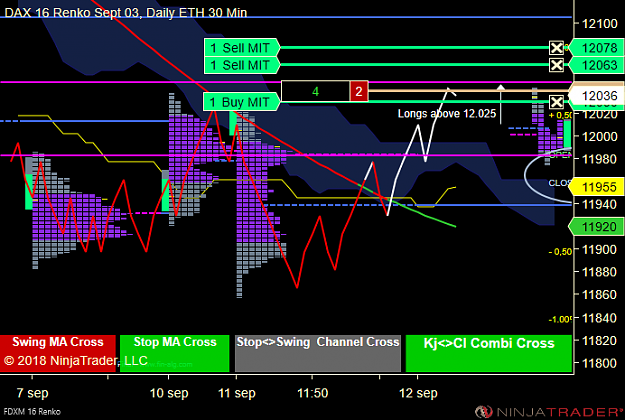Click the 11:50 time label
The height and width of the screenshot is (420, 625).
coord(312,393)
